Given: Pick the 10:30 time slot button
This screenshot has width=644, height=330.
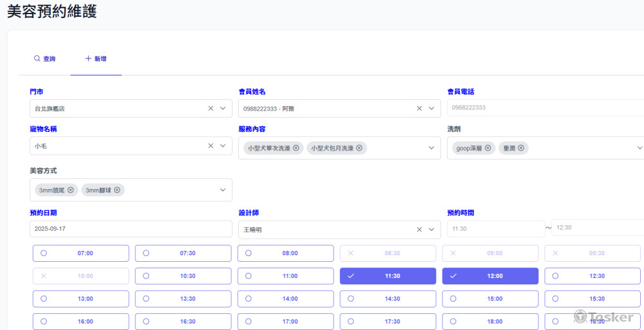Looking at the screenshot, I should [x=183, y=276].
